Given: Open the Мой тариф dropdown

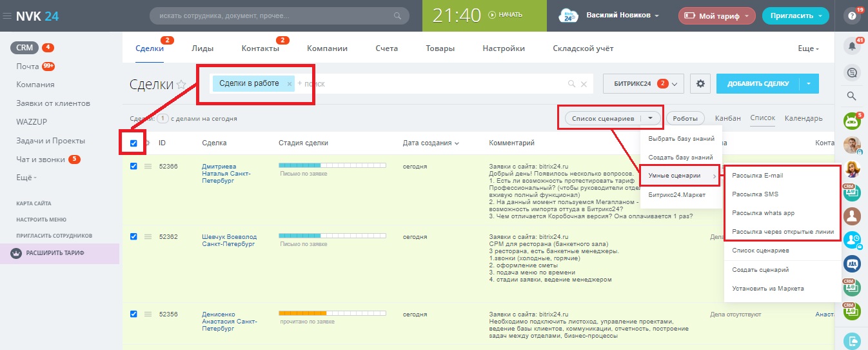Looking at the screenshot, I should coord(716,15).
